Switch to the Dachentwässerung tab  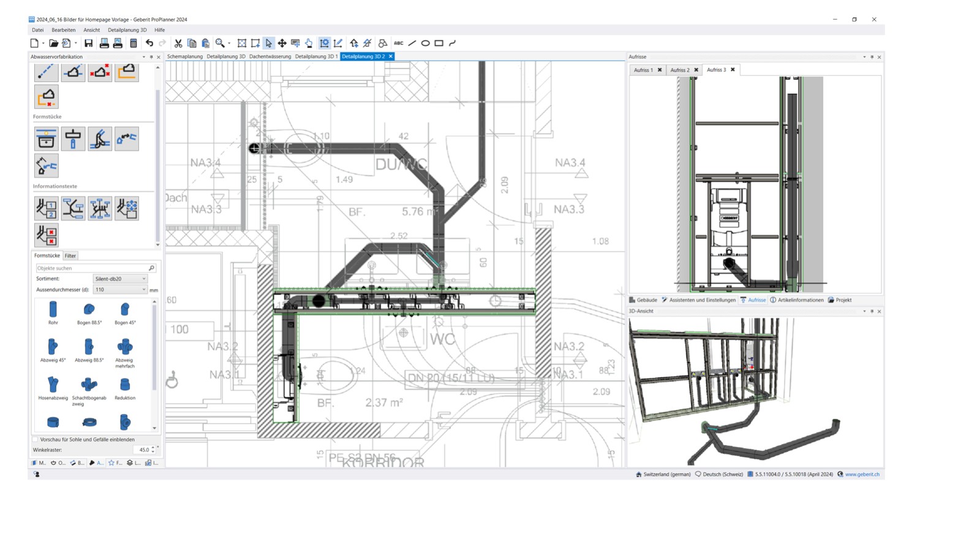click(271, 56)
